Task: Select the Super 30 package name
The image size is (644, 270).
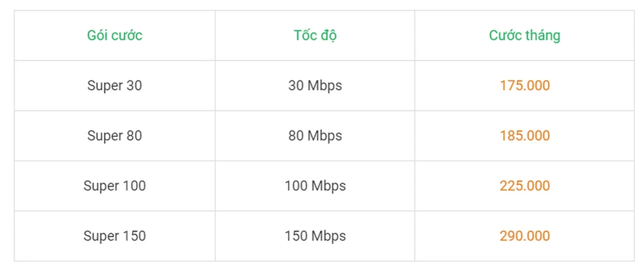Action: tap(115, 85)
